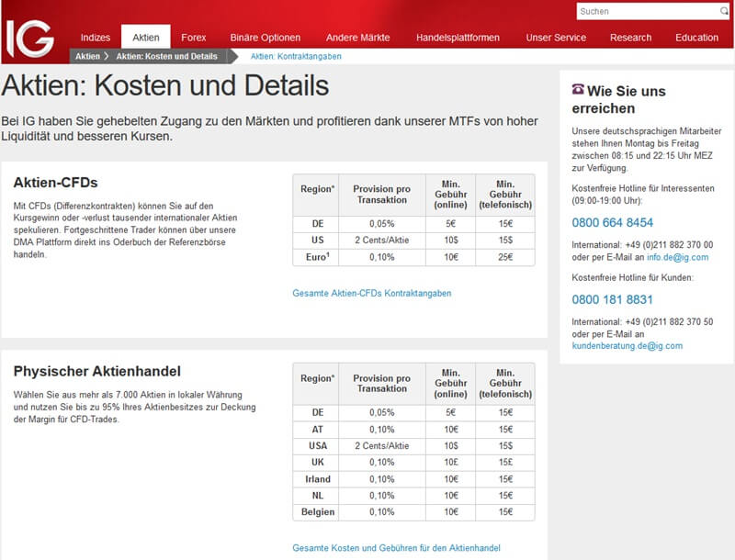This screenshot has width=735, height=560.
Task: Click DE region cell in Physischer table
Action: coord(317,412)
